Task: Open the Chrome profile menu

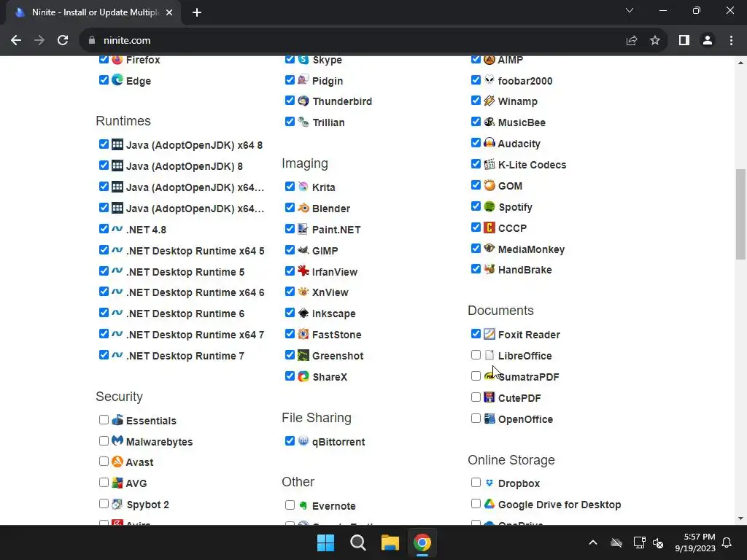Action: pyautogui.click(x=708, y=41)
